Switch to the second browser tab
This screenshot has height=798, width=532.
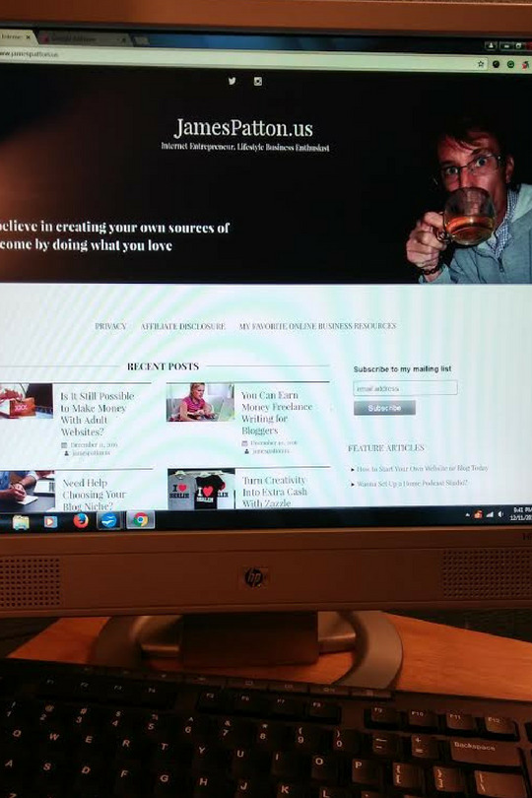tap(82, 39)
